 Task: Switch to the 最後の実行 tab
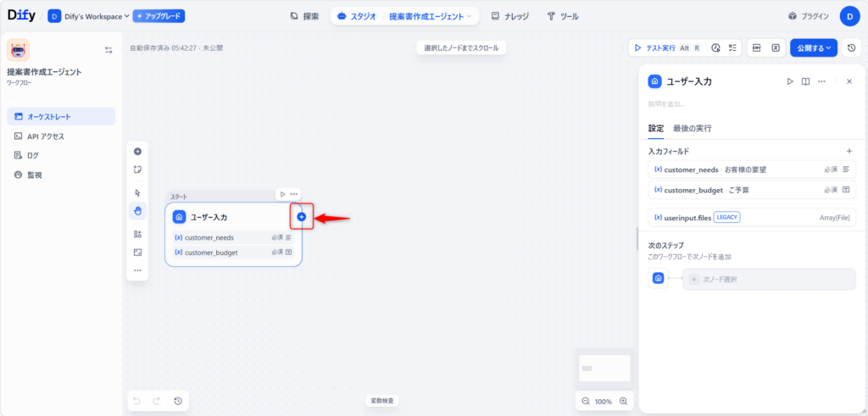[x=692, y=128]
